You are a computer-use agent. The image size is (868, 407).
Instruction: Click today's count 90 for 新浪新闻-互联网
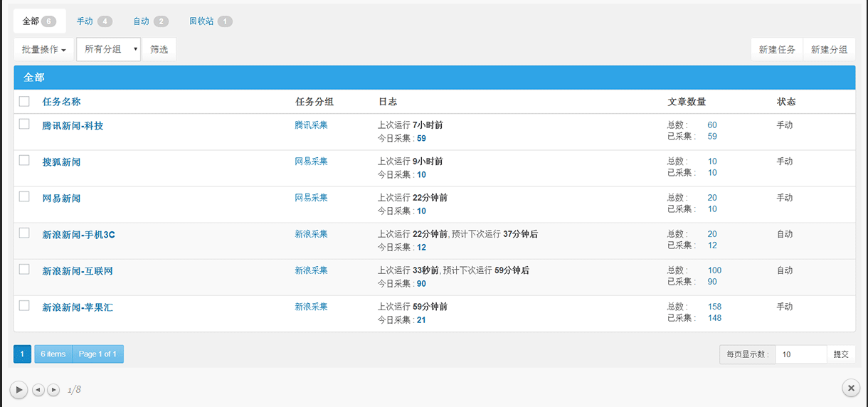point(421,283)
